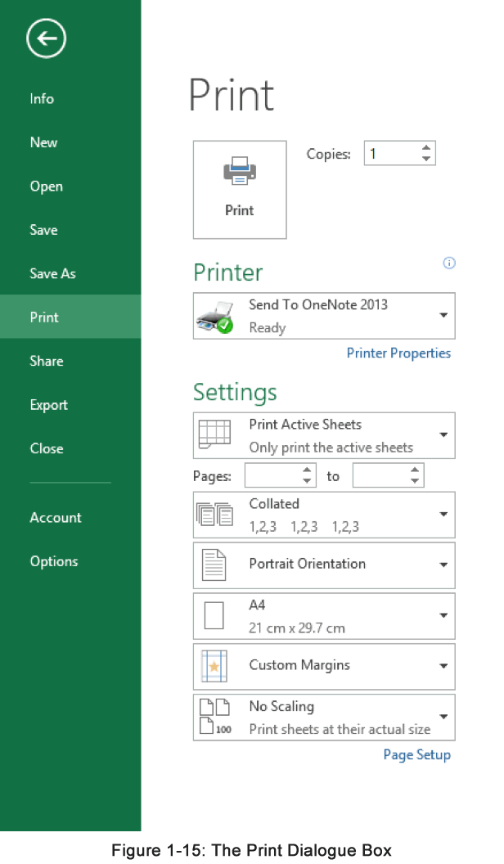Image resolution: width=504 pixels, height=864 pixels.
Task: Open the Send To OneNote 2013 printer dropdown
Action: click(443, 316)
